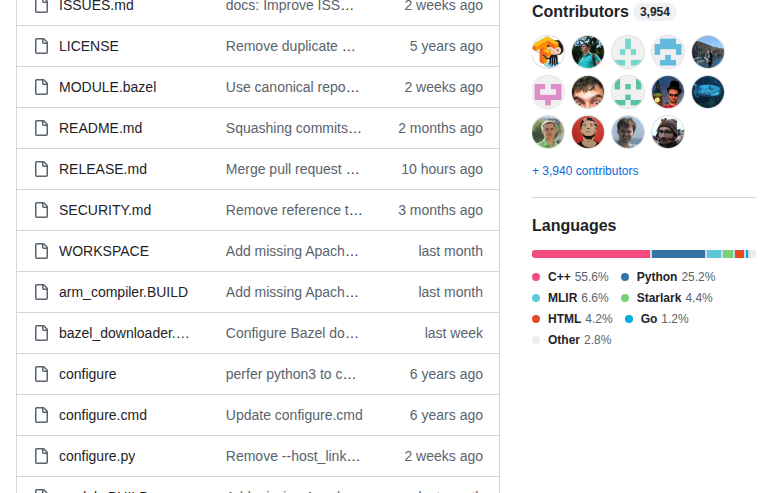Open the MODULE.bazel file
Image resolution: width=780 pixels, height=493 pixels.
pos(107,87)
